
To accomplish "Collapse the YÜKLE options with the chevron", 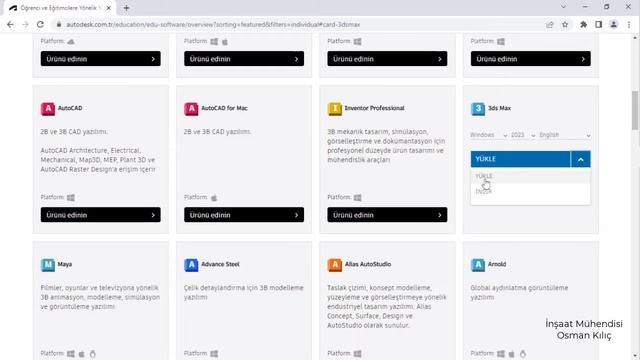I will coord(581,159).
